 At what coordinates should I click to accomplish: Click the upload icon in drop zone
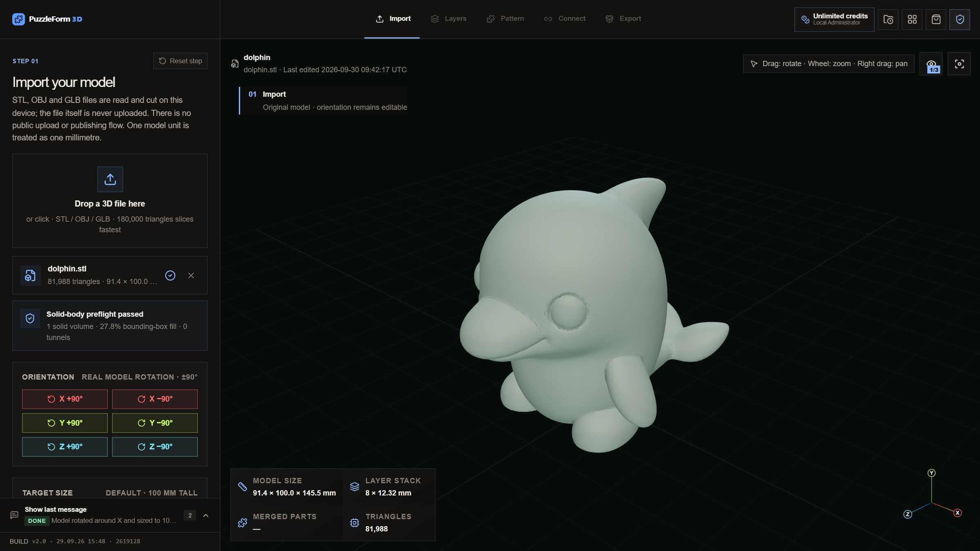pyautogui.click(x=110, y=179)
